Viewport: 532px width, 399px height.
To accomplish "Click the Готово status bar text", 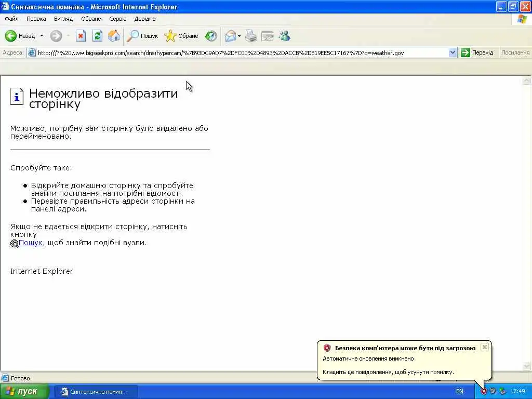I will coord(20,378).
